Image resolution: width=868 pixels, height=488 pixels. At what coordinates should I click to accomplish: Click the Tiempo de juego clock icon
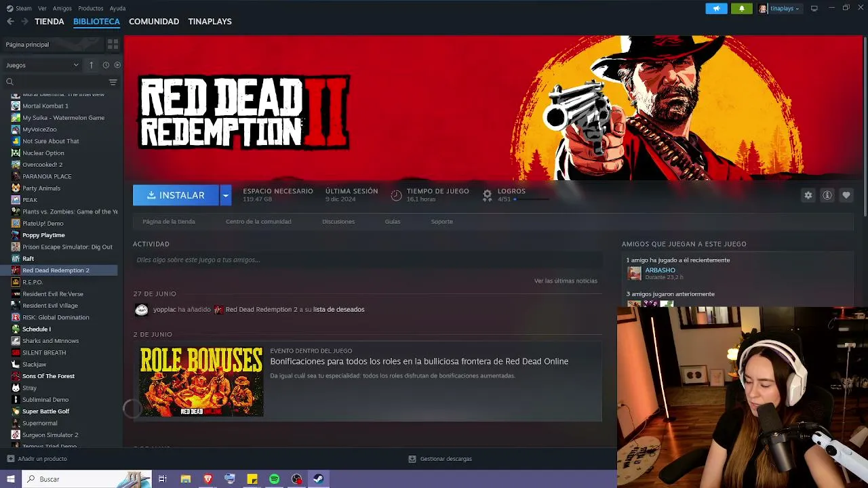click(x=397, y=195)
